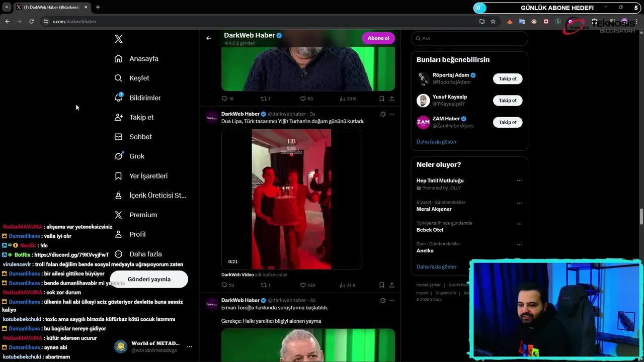Open Grok icon on Dua Lipa post
This screenshot has height=362, width=644.
383,114
